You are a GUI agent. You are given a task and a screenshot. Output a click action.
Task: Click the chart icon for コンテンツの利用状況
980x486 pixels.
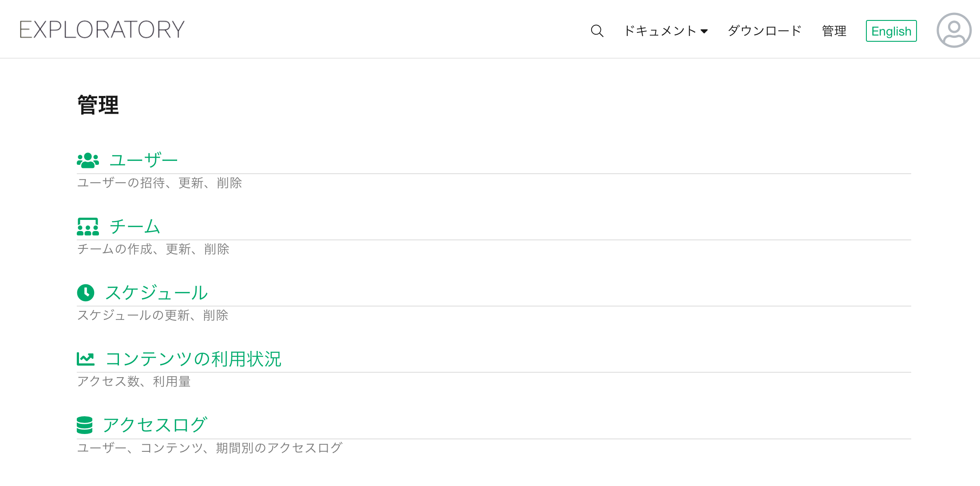86,359
